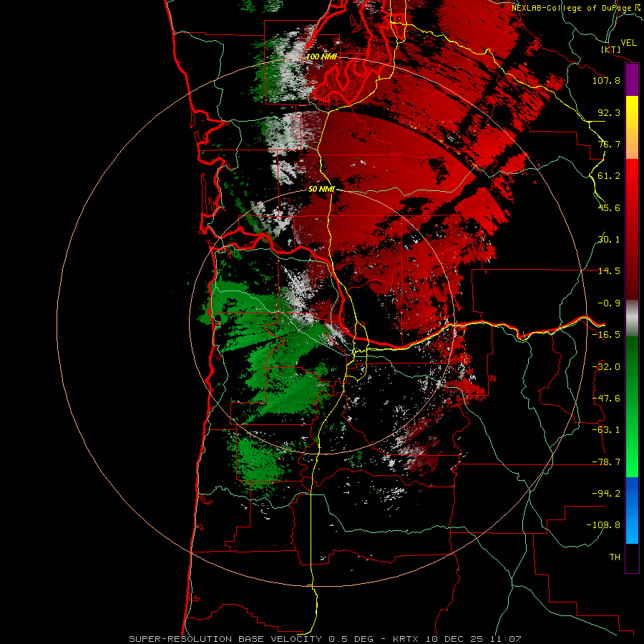Click the 50 NMI range ring label
644x644 pixels.
321,189
